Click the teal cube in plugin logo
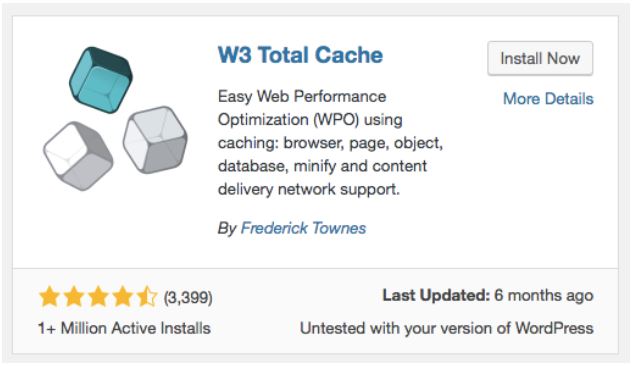 101,80
